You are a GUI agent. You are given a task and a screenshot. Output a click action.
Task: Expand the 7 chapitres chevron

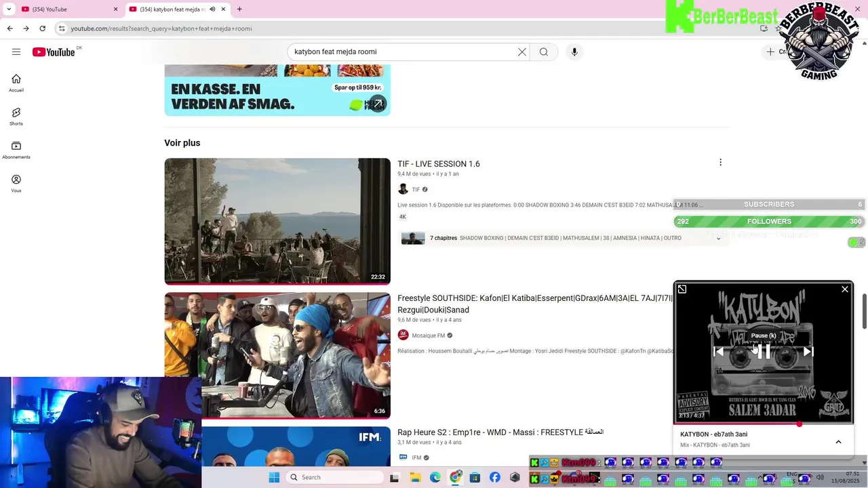(x=718, y=239)
